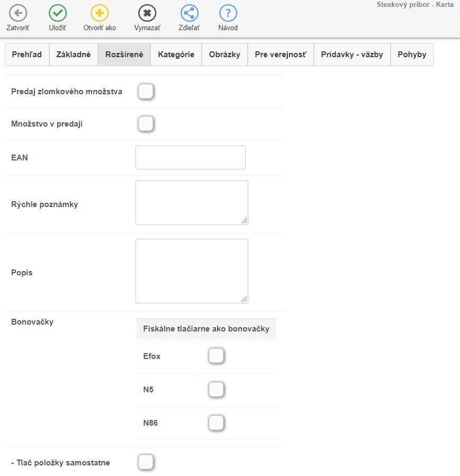Enable Tlač položky samostatne checkbox
The width and height of the screenshot is (460, 476).
point(146,462)
